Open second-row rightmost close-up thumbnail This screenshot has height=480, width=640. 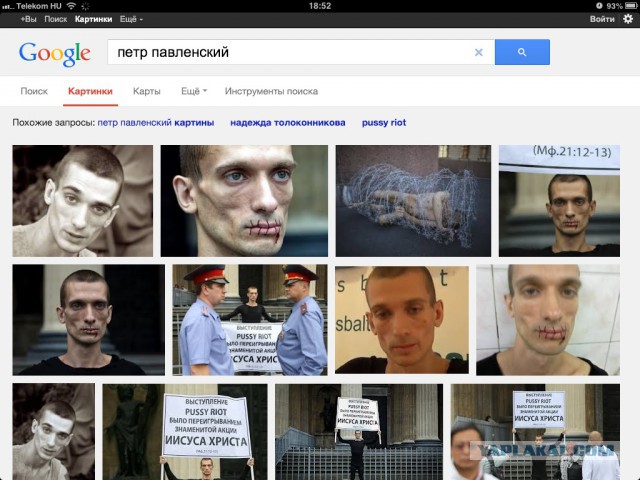pos(548,320)
